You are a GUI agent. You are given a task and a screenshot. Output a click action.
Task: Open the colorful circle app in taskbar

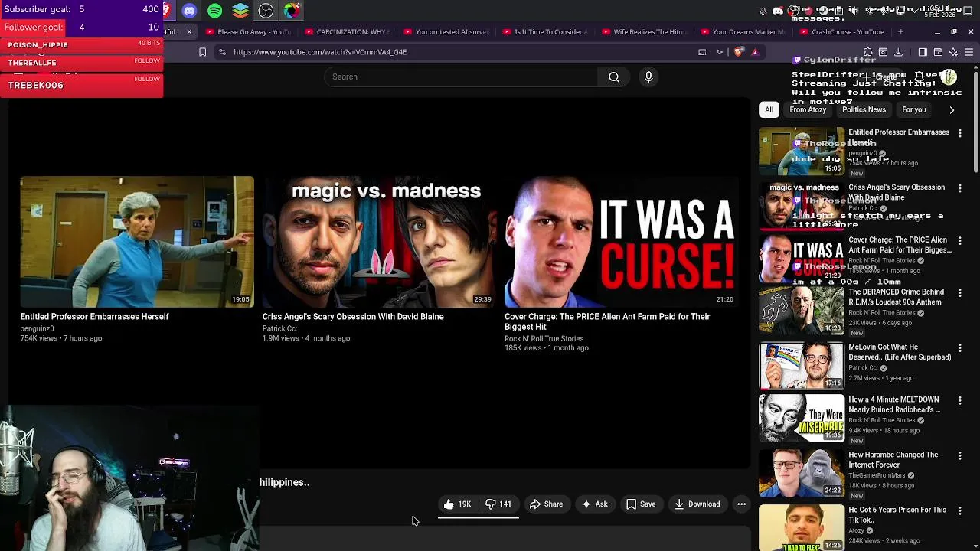coord(292,11)
